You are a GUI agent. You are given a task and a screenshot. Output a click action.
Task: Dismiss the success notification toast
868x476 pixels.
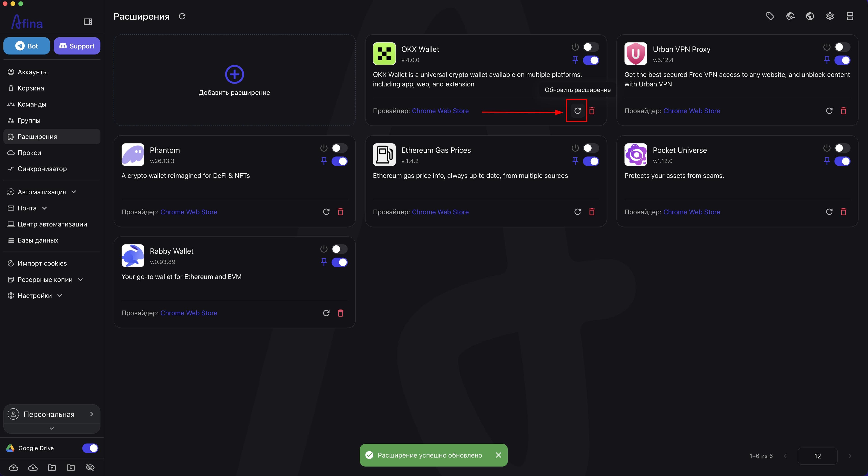tap(498, 455)
